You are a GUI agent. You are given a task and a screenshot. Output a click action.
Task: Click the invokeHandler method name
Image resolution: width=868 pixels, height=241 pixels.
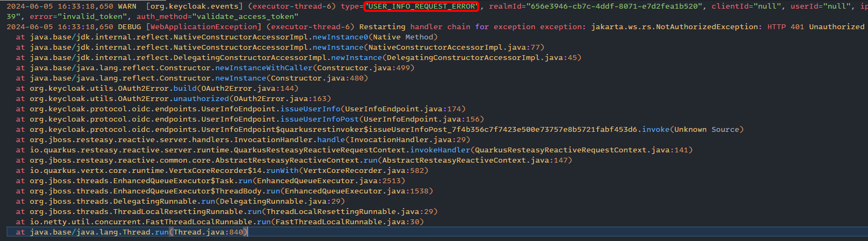(440, 150)
